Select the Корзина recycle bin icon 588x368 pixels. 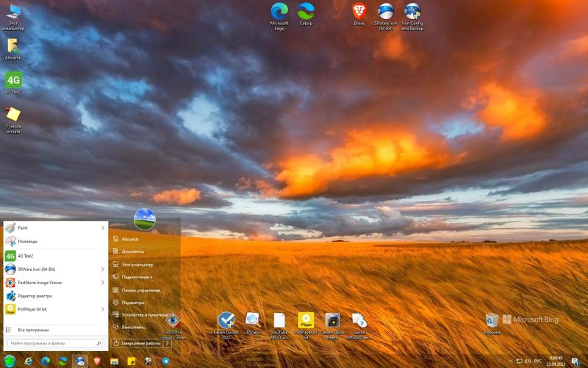[x=492, y=324]
